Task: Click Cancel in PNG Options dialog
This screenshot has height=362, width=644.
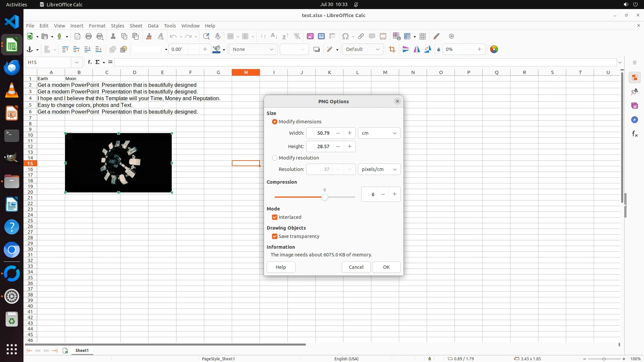Action: pyautogui.click(x=356, y=267)
